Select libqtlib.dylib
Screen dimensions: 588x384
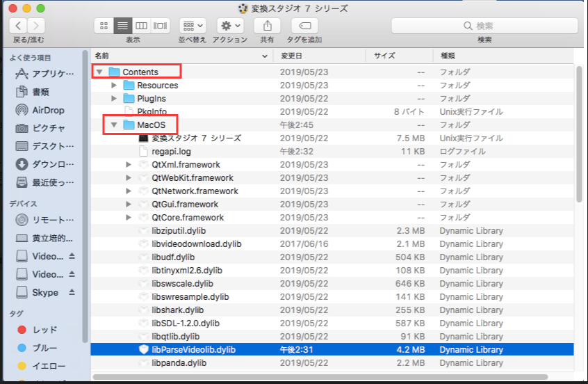tap(332, 336)
